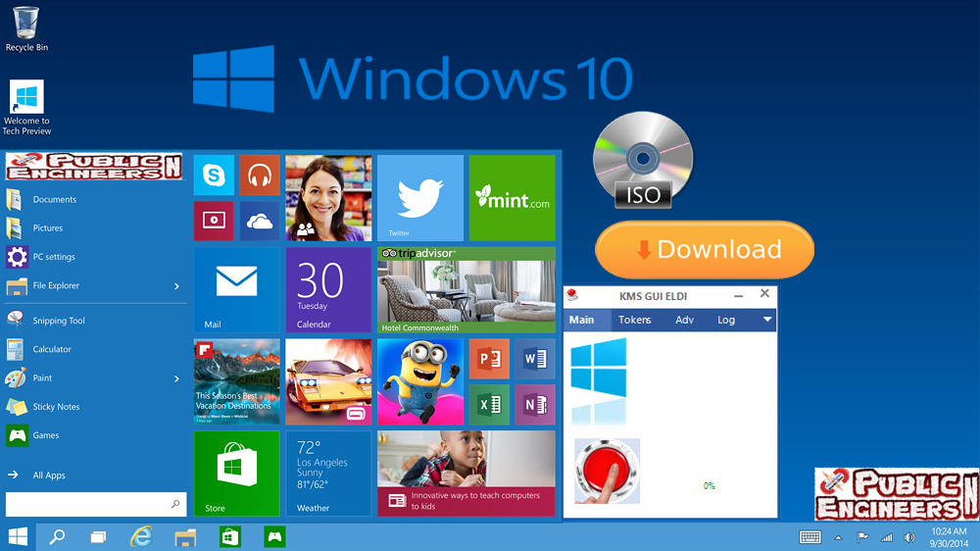The height and width of the screenshot is (551, 980).
Task: Open the Twitter tile
Action: pyautogui.click(x=420, y=198)
